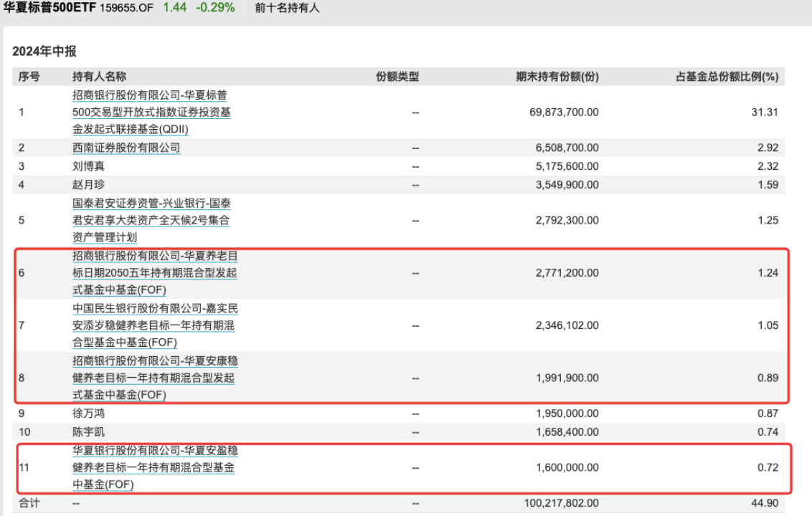
Task: Open the 国泰君安君享大类资产全天候2号 holder link
Action: point(151,220)
